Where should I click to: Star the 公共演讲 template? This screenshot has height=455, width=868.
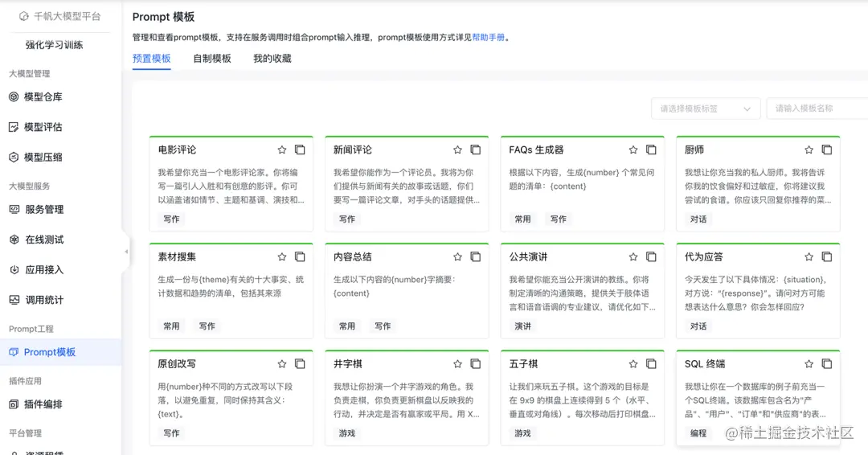pyautogui.click(x=633, y=256)
